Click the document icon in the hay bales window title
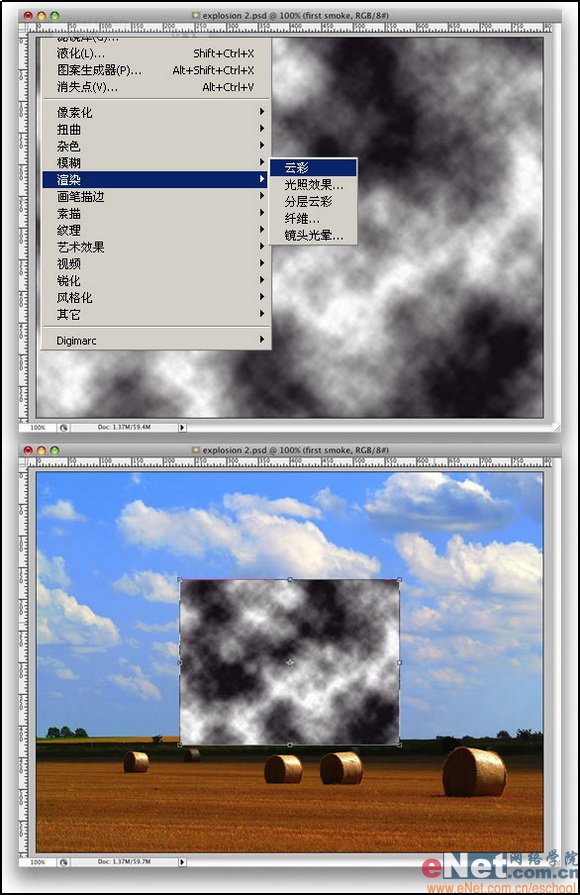580x895 pixels. (x=196, y=450)
